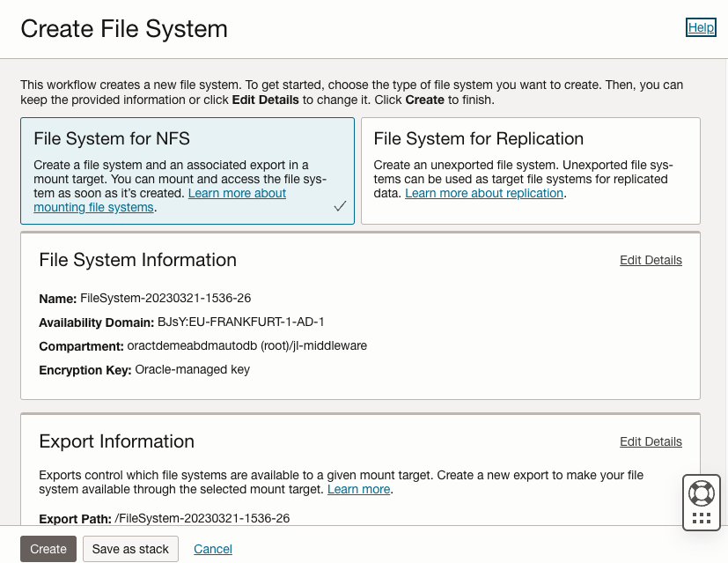
Task: Edit Details of File System Information
Action: [x=651, y=260]
